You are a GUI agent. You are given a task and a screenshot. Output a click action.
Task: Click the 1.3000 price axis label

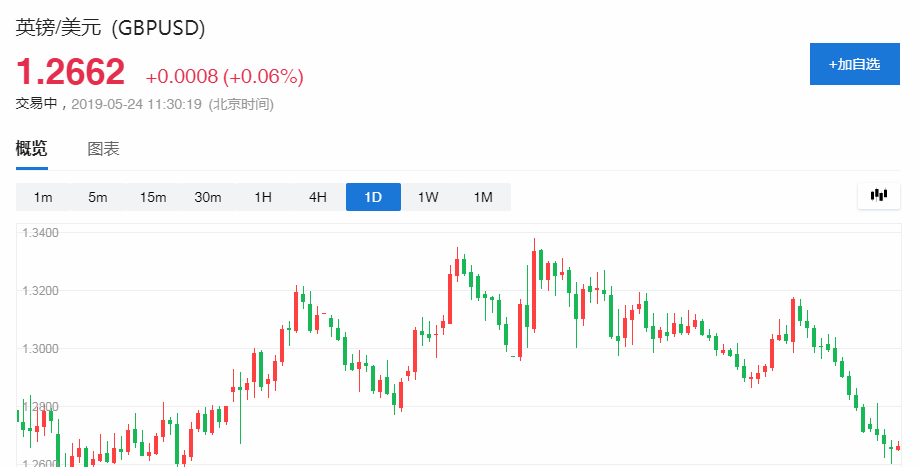pyautogui.click(x=41, y=349)
